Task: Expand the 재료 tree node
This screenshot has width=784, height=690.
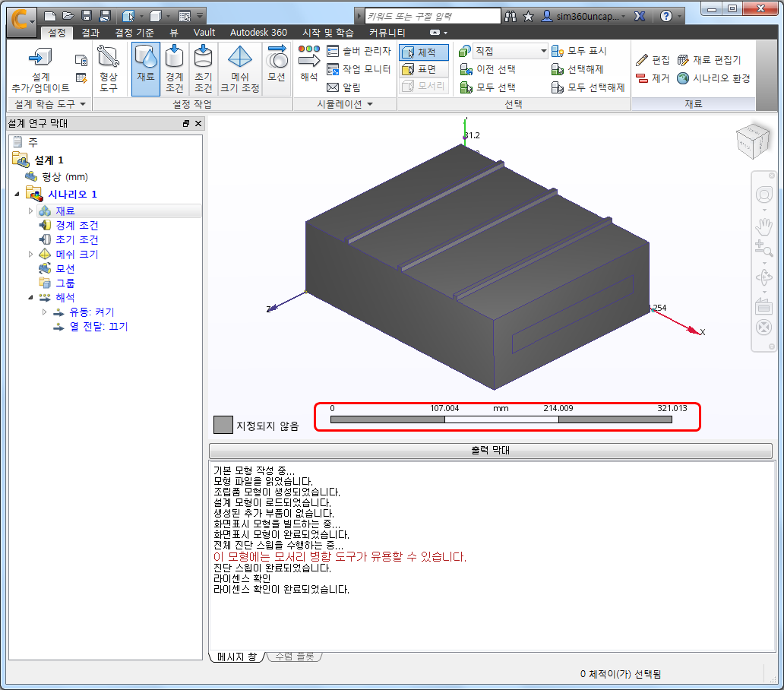Action: pyautogui.click(x=31, y=211)
